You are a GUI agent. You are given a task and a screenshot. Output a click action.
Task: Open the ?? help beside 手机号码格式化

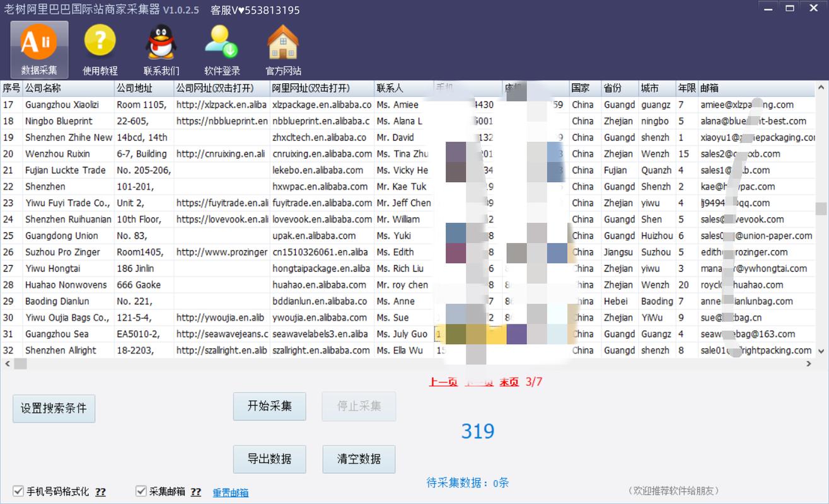tap(101, 492)
